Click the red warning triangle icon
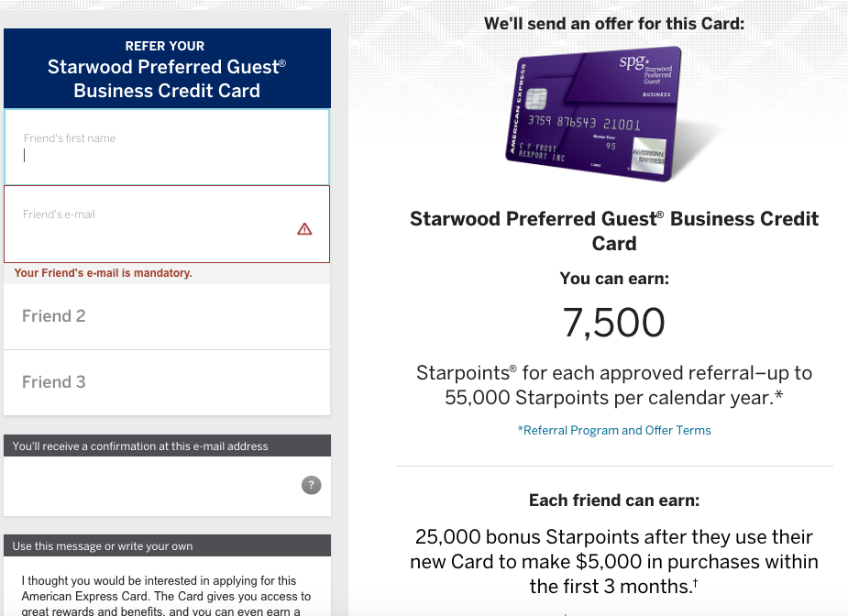Screen dimensions: 848x616 tap(304, 229)
